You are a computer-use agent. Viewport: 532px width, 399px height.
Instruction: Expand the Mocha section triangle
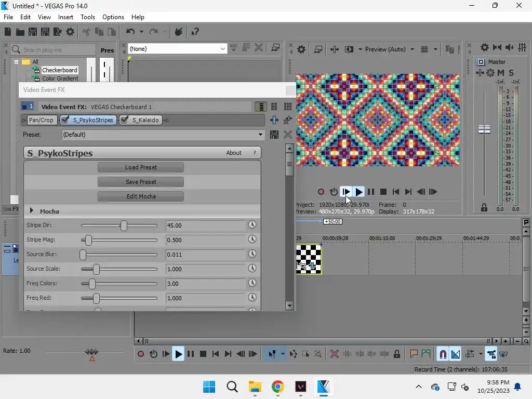[x=32, y=211]
